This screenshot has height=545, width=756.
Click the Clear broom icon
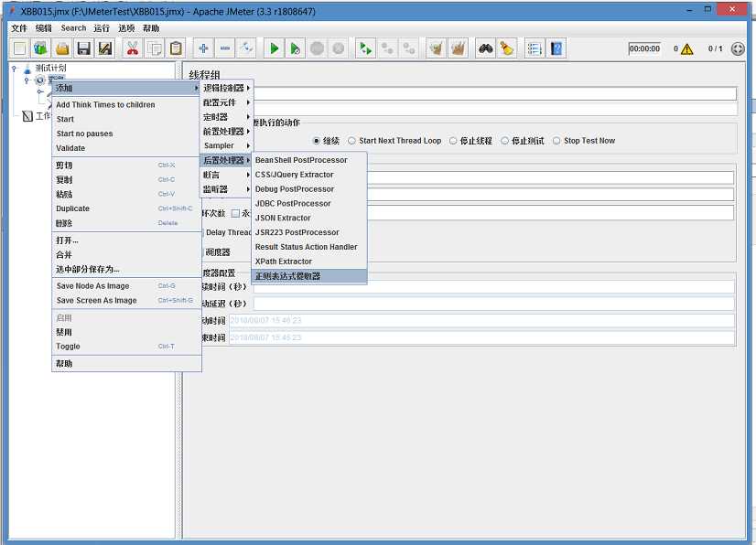(x=437, y=48)
